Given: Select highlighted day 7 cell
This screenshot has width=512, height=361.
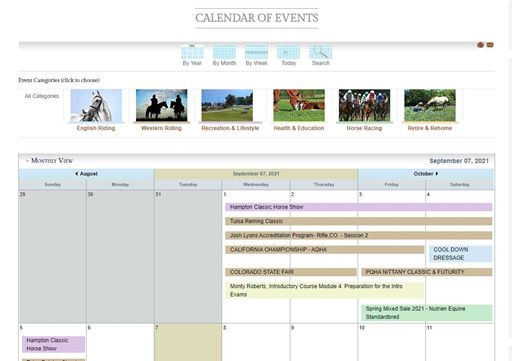Looking at the screenshot, I should (x=188, y=342).
